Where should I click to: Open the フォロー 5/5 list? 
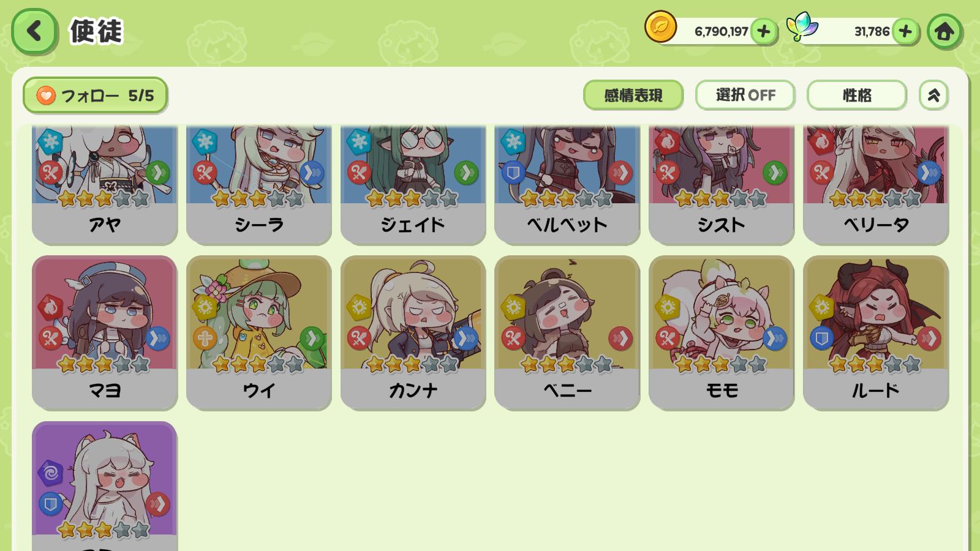click(x=96, y=96)
